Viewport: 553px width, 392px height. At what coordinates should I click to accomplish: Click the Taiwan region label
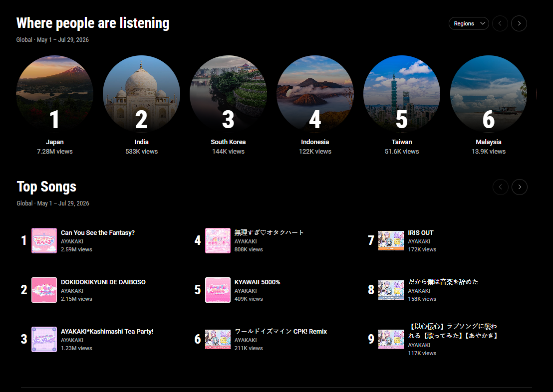(402, 142)
